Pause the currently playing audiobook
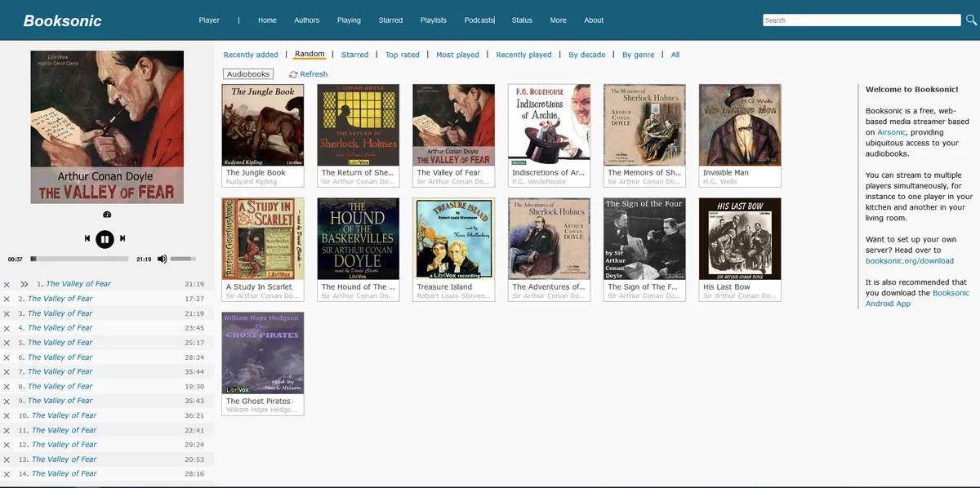Screen dimensions: 980x488 pos(105,238)
